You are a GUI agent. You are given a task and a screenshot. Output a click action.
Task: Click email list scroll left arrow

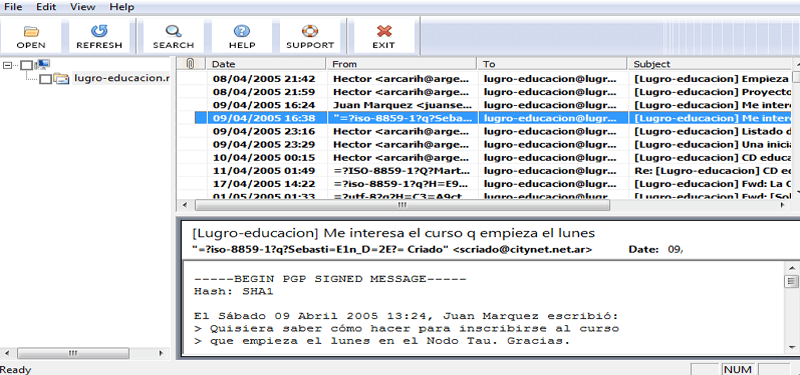tap(185, 205)
